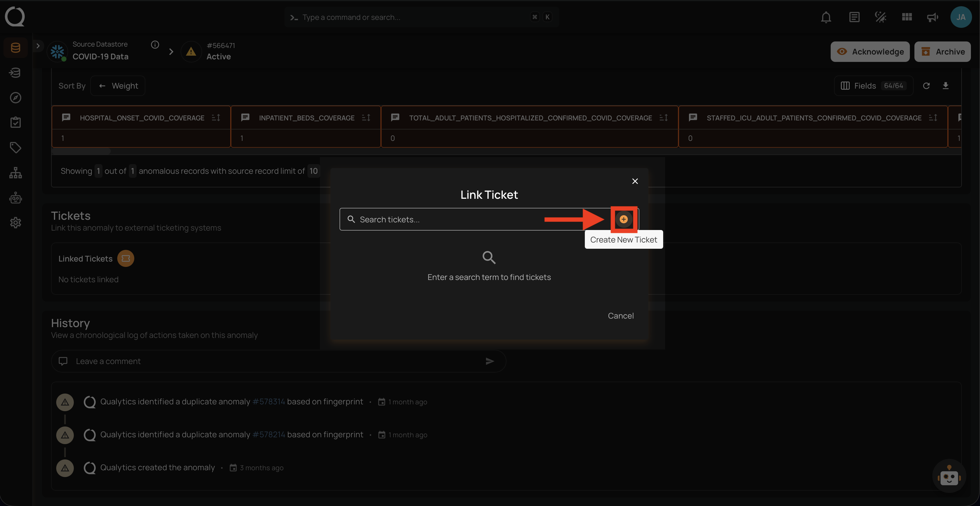Click the Linked Tickets ticket icon
Image resolution: width=980 pixels, height=506 pixels.
pos(125,258)
